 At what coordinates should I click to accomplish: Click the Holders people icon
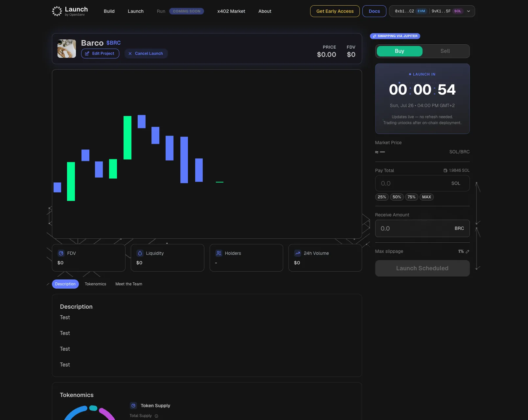tap(219, 253)
